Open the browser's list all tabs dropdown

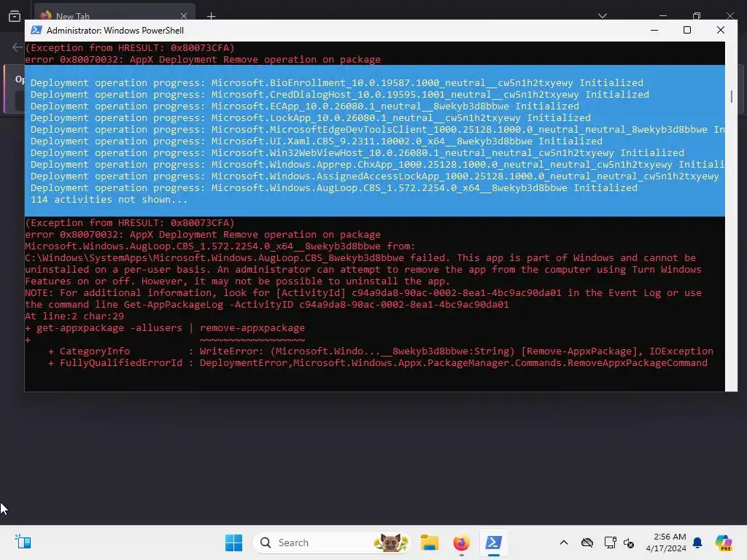click(x=602, y=16)
